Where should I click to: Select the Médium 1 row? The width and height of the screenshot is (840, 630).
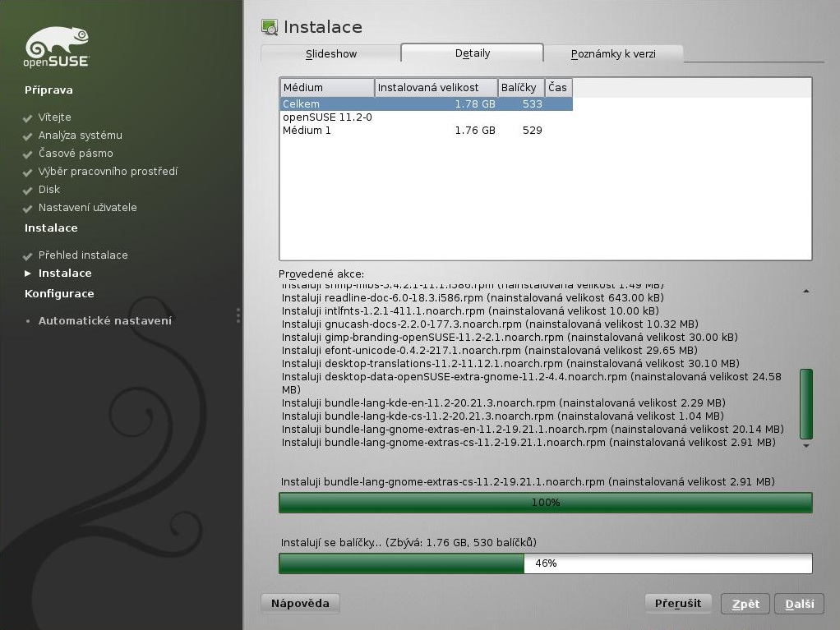pos(427,130)
